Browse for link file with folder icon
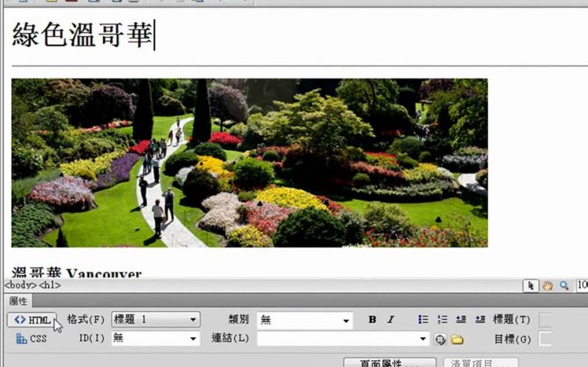 click(x=457, y=339)
